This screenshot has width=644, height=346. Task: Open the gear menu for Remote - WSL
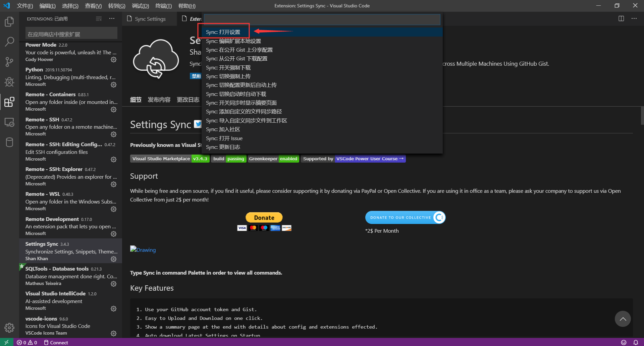tap(114, 209)
